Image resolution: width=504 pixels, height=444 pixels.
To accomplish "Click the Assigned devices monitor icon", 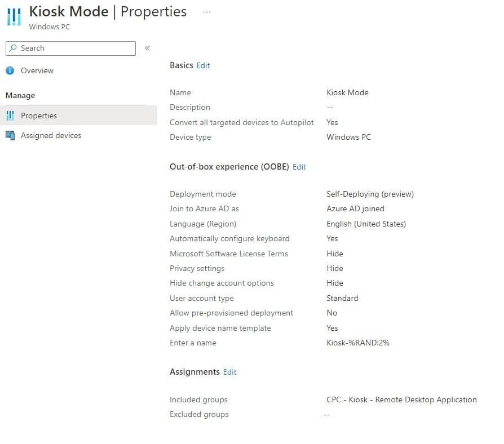I will tap(10, 135).
